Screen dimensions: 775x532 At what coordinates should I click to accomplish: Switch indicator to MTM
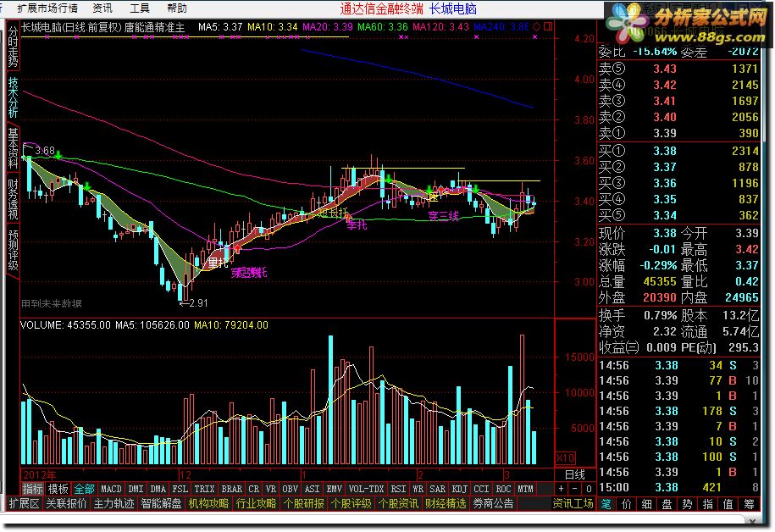[525, 489]
